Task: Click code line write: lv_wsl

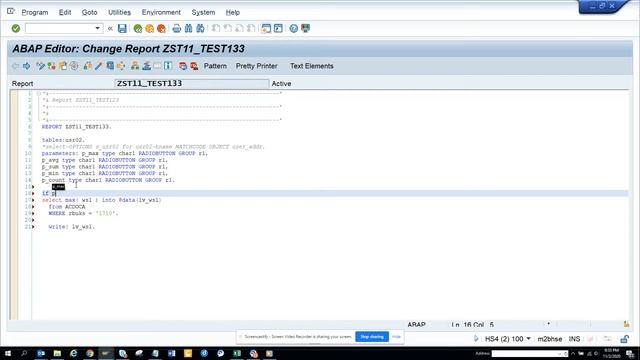Action: (x=71, y=227)
